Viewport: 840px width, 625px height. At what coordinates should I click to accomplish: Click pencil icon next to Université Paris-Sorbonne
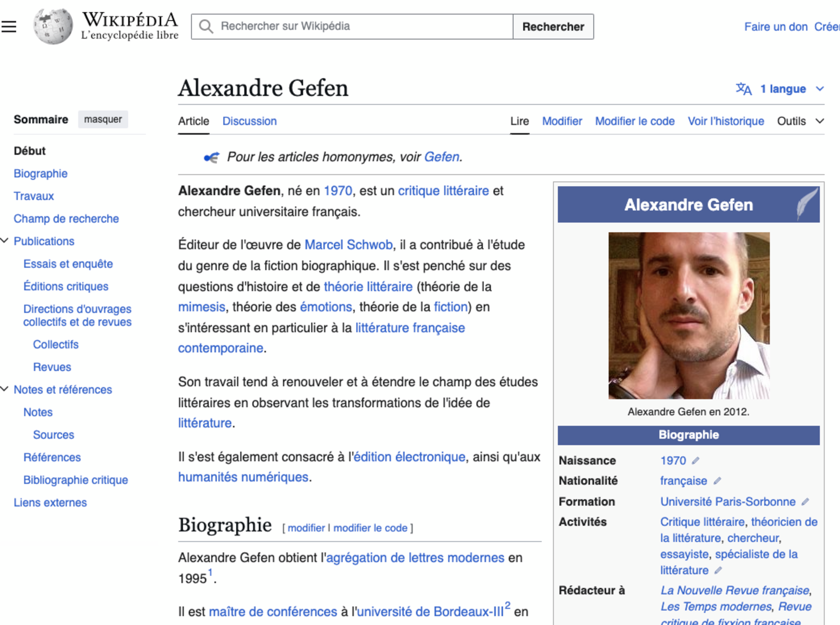click(805, 502)
